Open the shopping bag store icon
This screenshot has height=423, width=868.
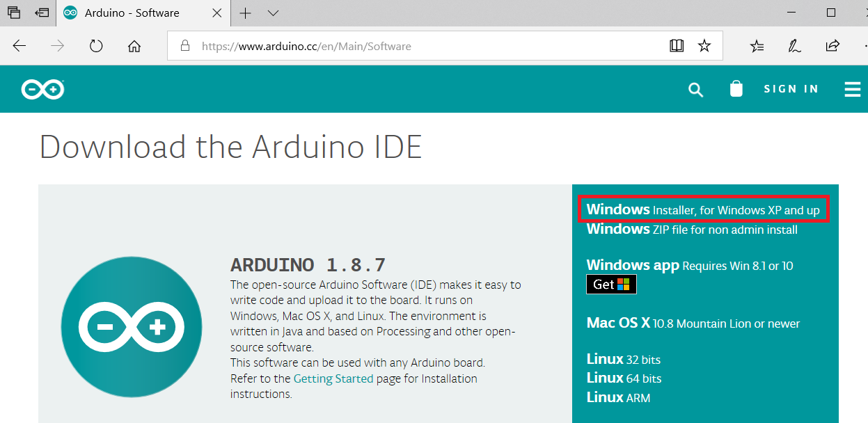[x=736, y=88]
